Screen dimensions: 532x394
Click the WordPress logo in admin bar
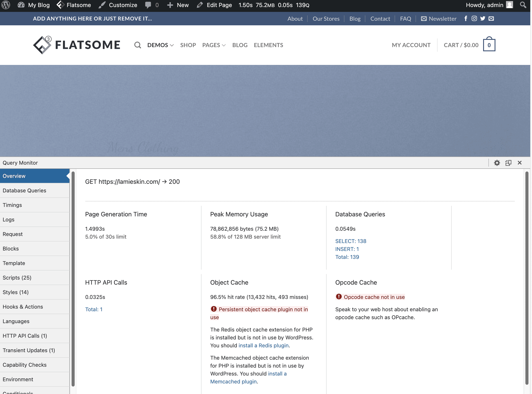[x=6, y=5]
